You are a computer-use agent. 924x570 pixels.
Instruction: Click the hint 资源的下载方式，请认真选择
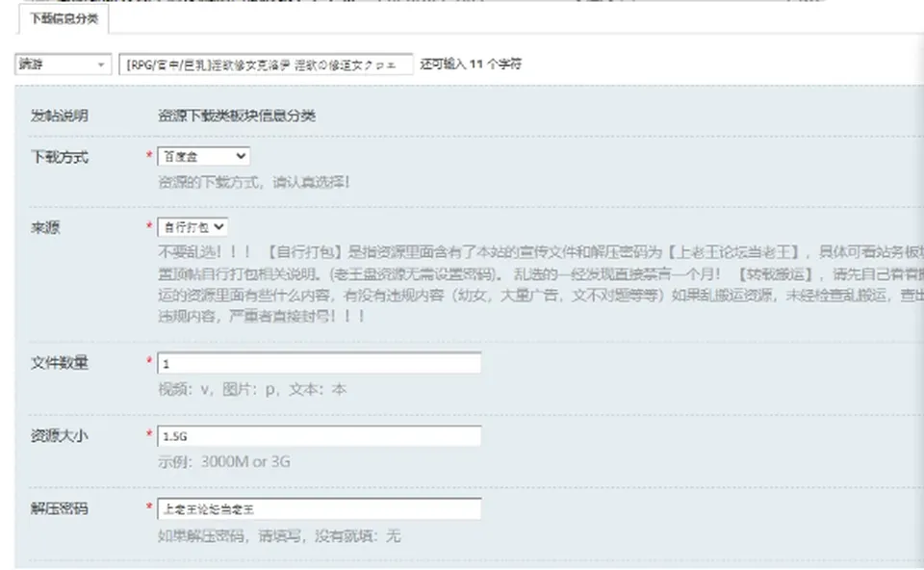pos(253,182)
